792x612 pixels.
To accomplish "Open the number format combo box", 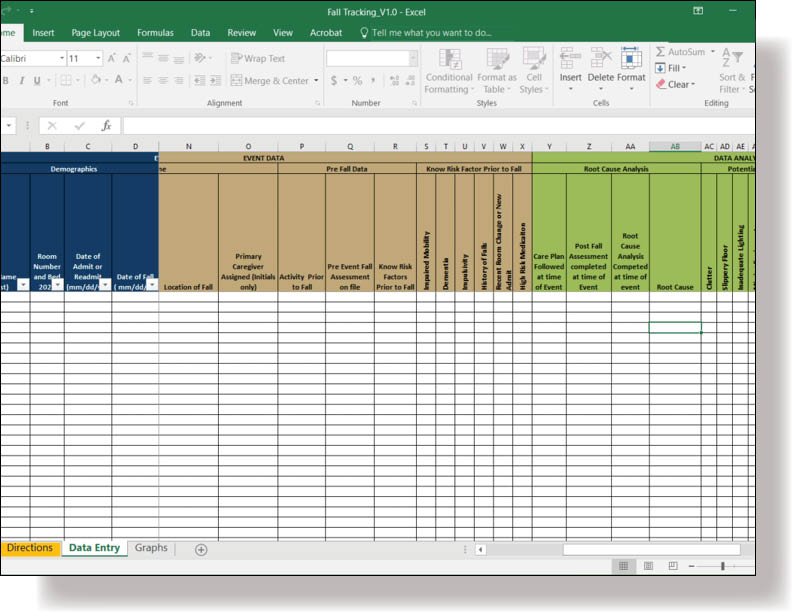I will (372, 59).
